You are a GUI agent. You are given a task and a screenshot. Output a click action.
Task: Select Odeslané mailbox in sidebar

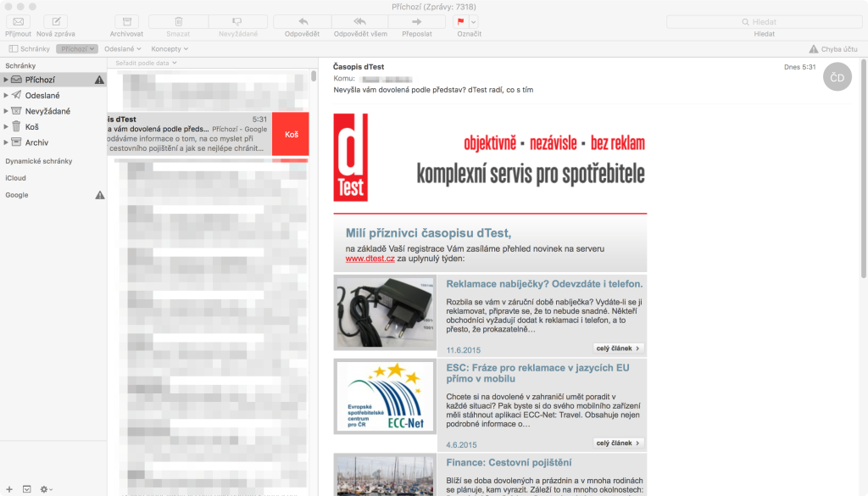point(53,95)
